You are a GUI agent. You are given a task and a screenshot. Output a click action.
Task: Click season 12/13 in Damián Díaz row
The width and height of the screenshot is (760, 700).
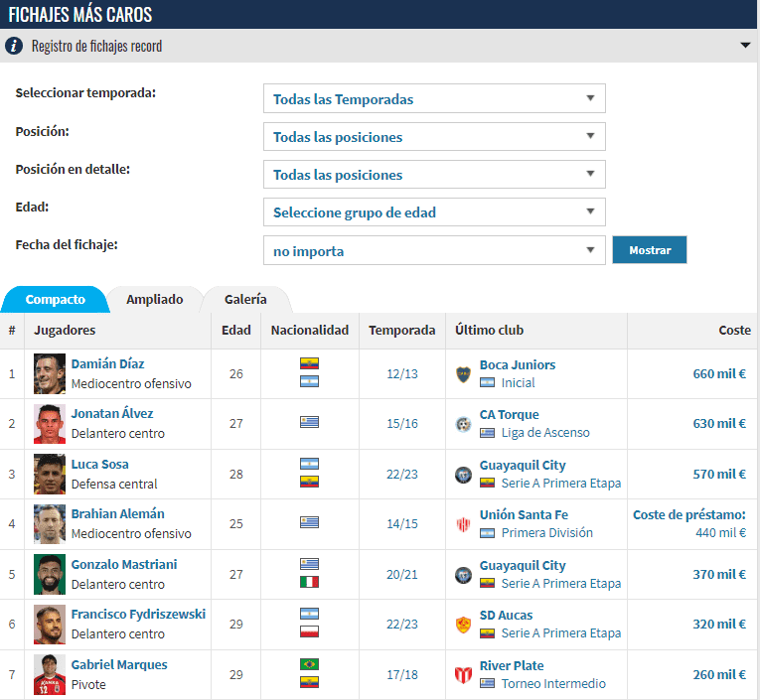[401, 374]
